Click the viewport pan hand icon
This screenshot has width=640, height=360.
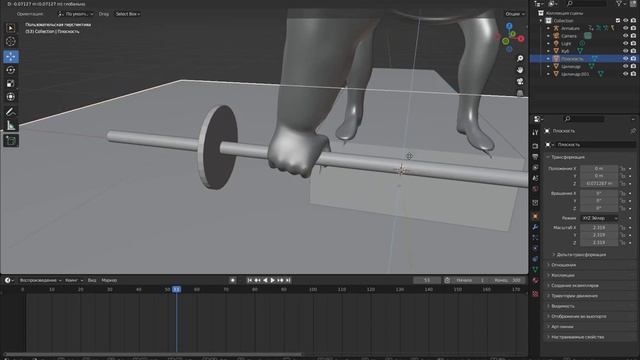click(x=520, y=70)
